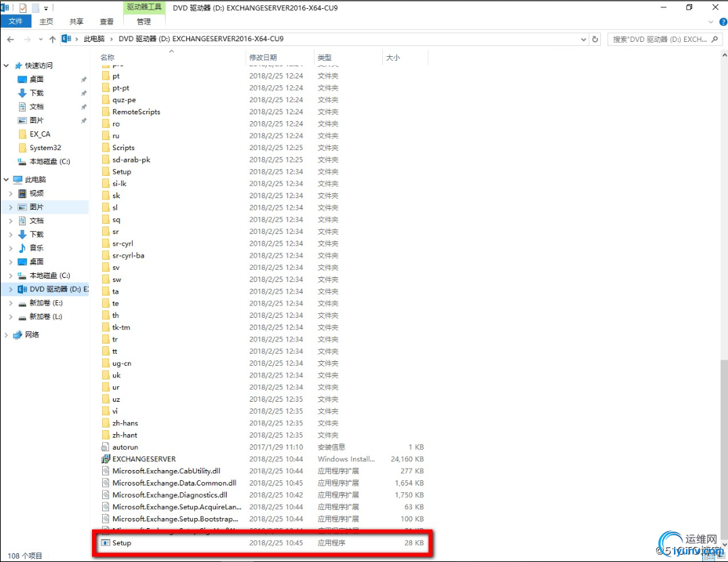
Task: Open the 管理 drive tools tab
Action: click(x=143, y=22)
